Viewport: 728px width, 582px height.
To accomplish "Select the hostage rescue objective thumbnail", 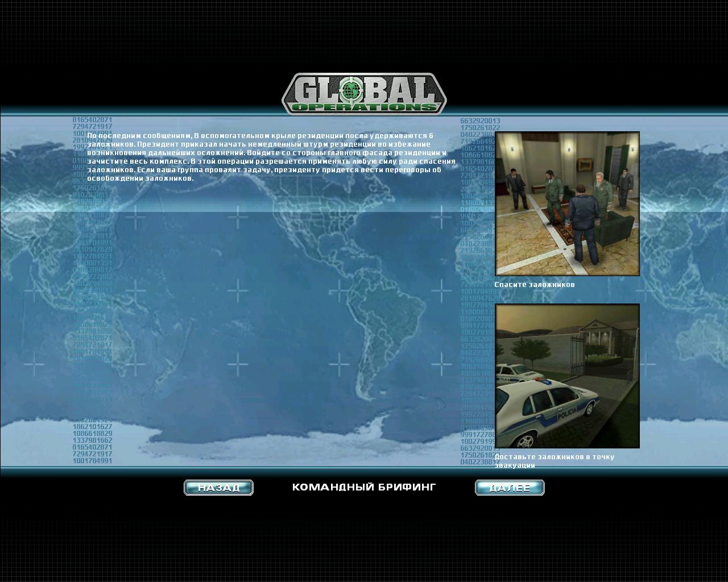I will [x=567, y=203].
